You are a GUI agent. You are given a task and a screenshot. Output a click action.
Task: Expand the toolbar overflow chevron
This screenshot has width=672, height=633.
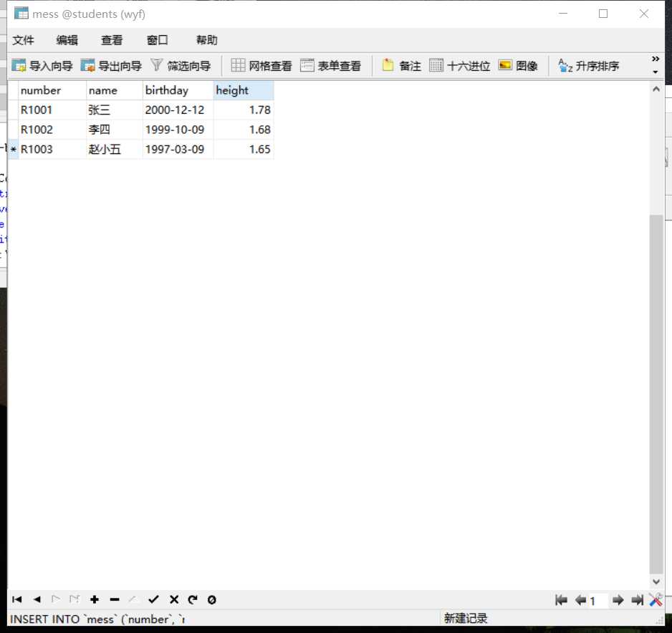click(656, 59)
